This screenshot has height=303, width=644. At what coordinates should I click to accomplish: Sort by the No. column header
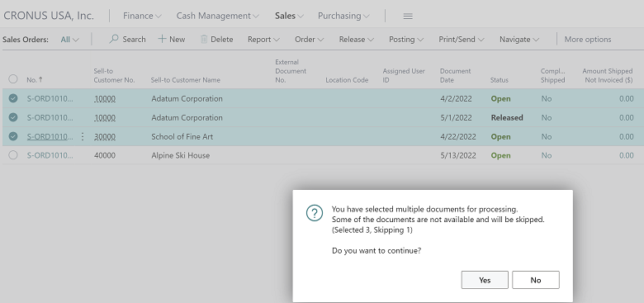tap(35, 80)
